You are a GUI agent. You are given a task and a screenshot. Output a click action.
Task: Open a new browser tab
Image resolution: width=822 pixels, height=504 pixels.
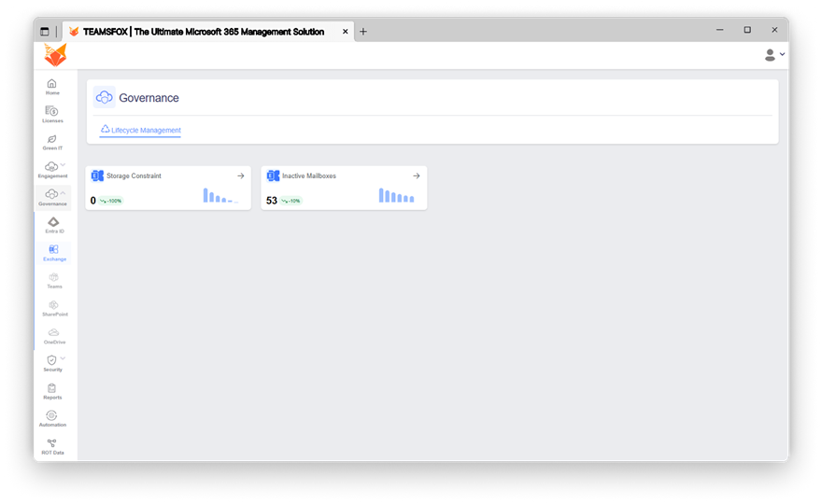(x=362, y=32)
